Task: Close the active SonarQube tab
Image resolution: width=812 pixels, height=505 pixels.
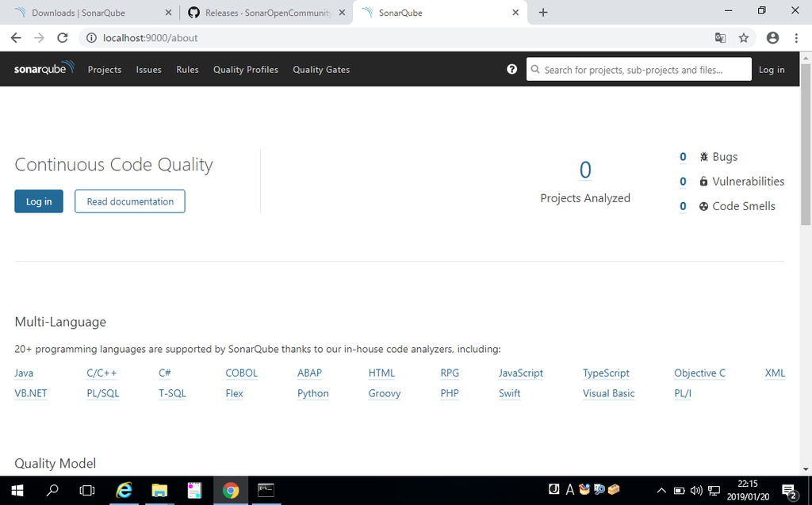Action: (515, 13)
